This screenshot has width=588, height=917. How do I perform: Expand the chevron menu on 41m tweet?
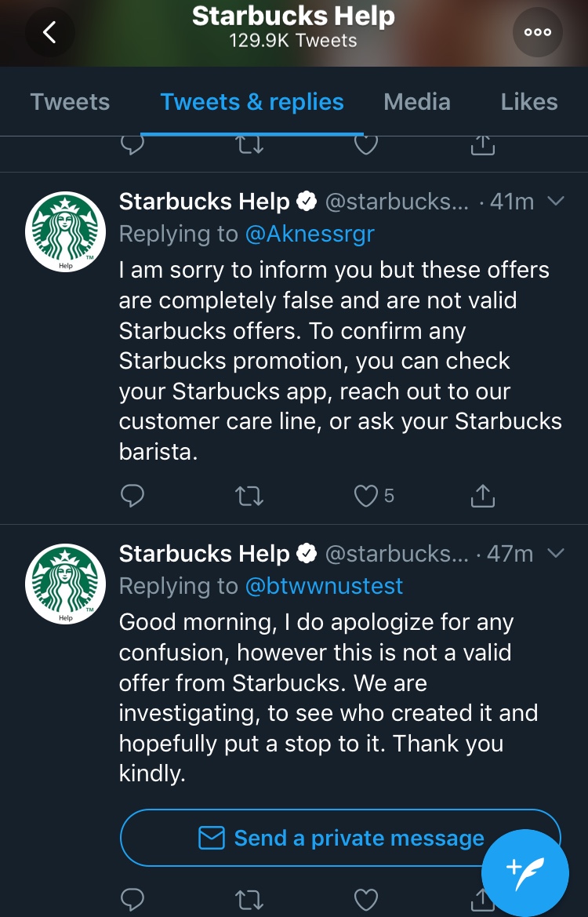coord(555,202)
